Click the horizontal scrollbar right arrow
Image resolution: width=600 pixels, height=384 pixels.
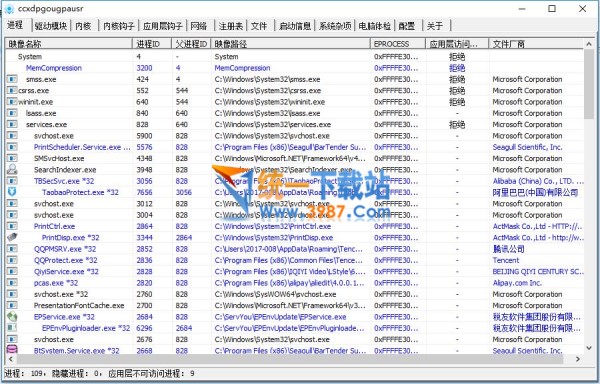click(578, 359)
